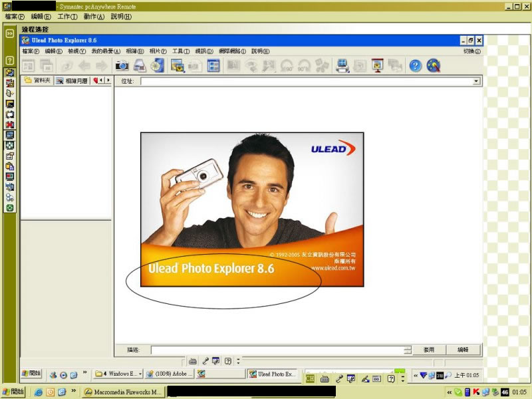Image resolution: width=532 pixels, height=399 pixels.
Task: Open 編輯 menu in Photo Explorer
Action: tap(54, 51)
